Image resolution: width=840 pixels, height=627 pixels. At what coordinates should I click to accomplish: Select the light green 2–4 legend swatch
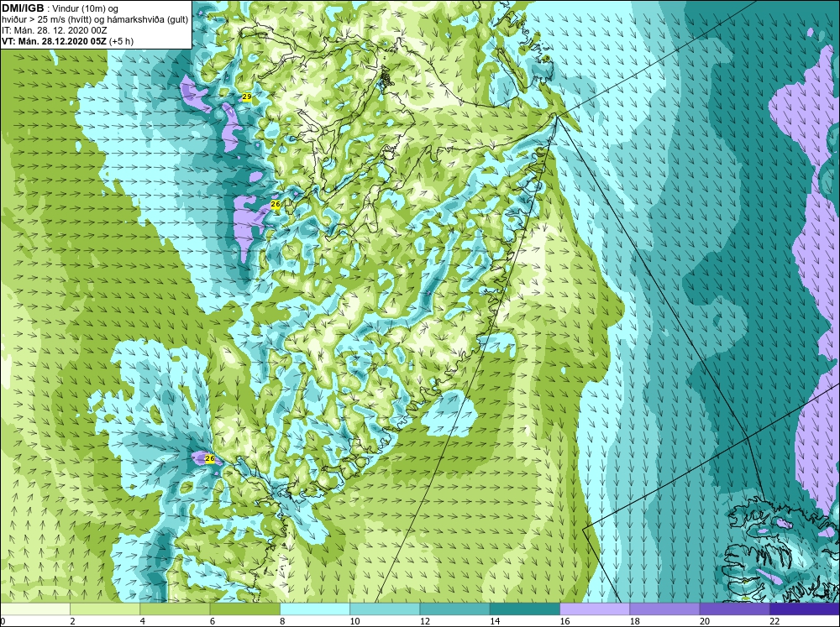pos(105,609)
